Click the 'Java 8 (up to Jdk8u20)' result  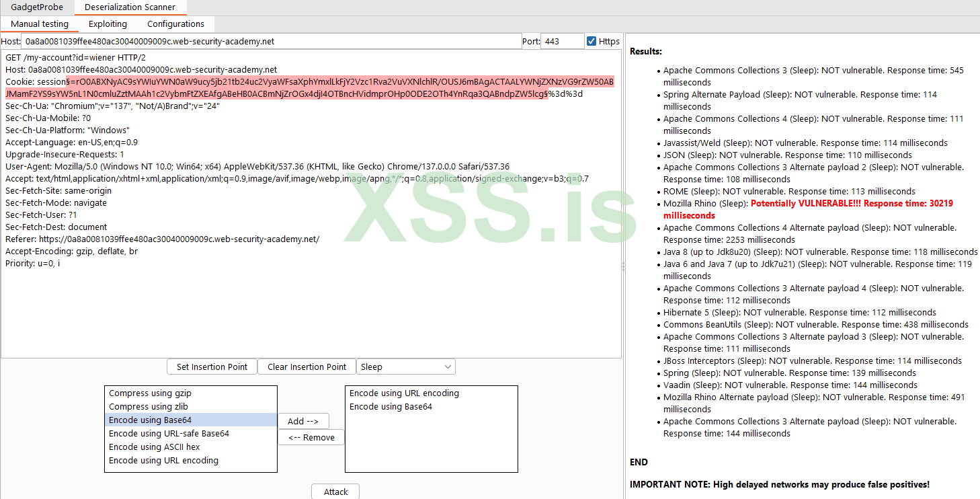click(820, 252)
